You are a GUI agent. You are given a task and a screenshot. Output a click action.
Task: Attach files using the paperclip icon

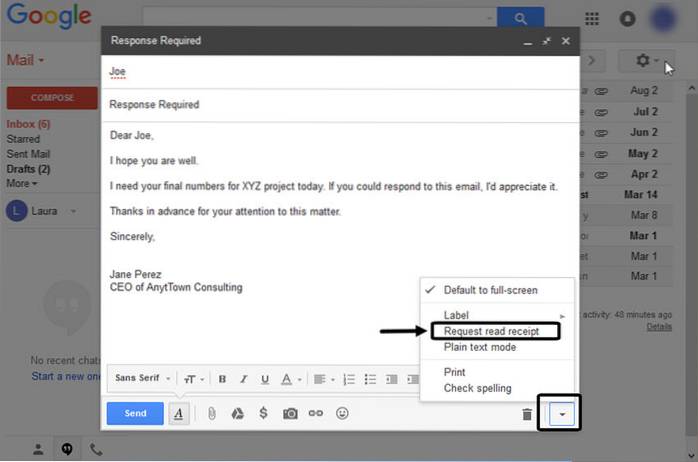click(x=211, y=413)
